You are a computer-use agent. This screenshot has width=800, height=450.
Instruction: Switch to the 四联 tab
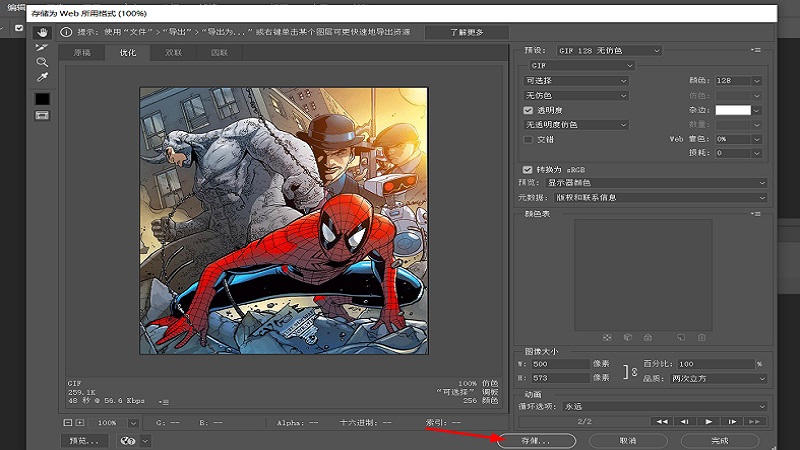(219, 53)
